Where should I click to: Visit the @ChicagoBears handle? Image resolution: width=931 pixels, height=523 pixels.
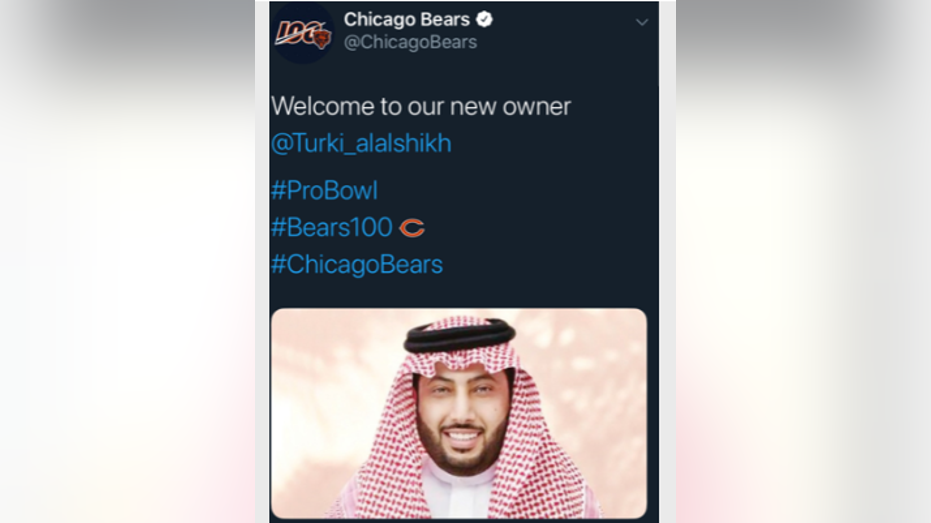tap(410, 42)
